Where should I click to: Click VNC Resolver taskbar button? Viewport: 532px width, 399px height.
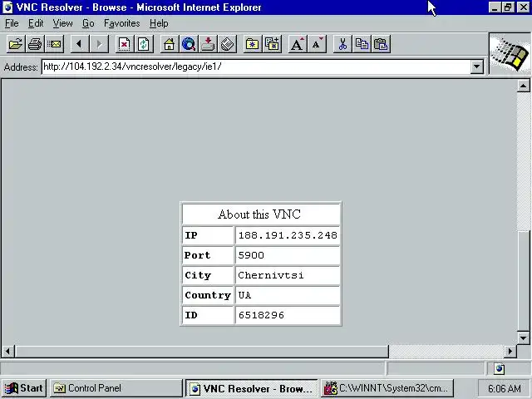click(251, 388)
